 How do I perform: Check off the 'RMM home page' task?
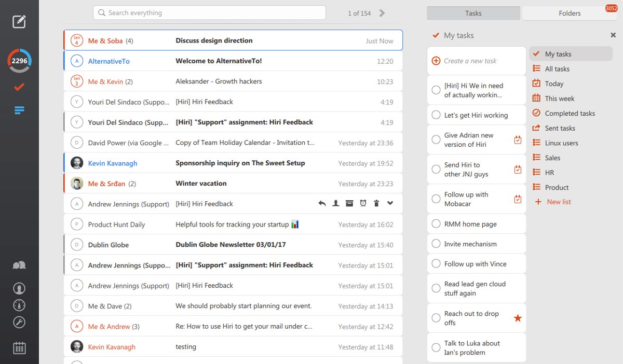(x=436, y=223)
